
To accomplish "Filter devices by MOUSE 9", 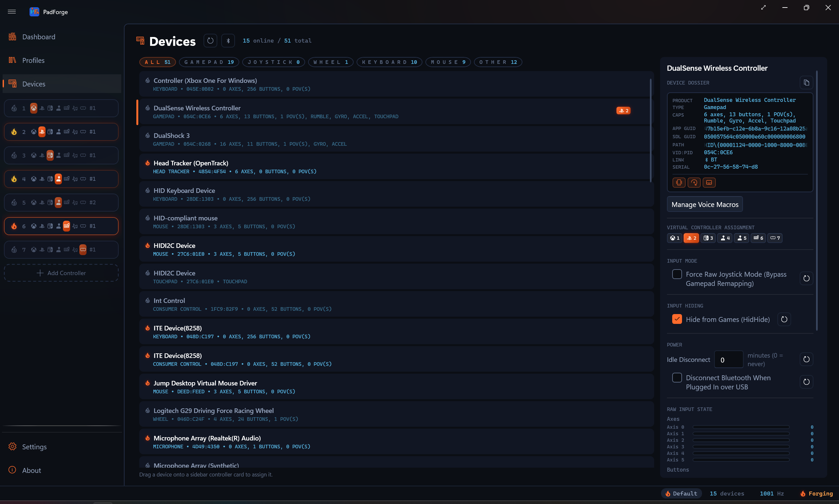I will coord(448,62).
